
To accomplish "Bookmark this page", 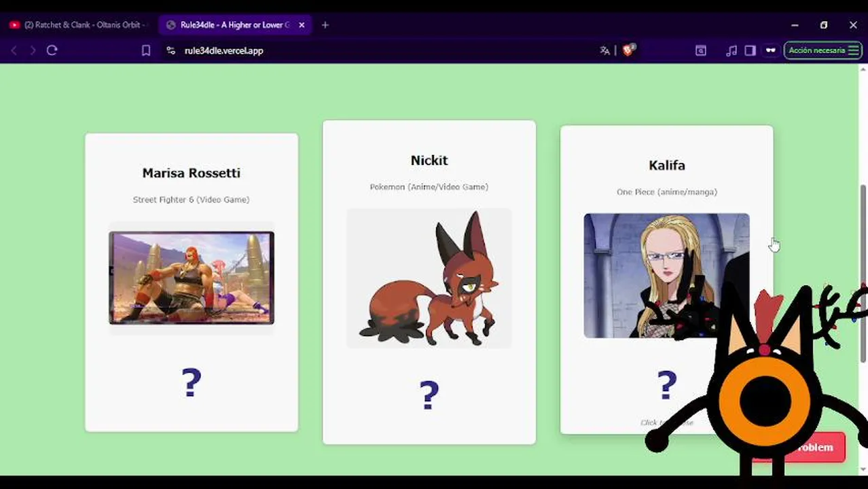I will click(x=145, y=50).
